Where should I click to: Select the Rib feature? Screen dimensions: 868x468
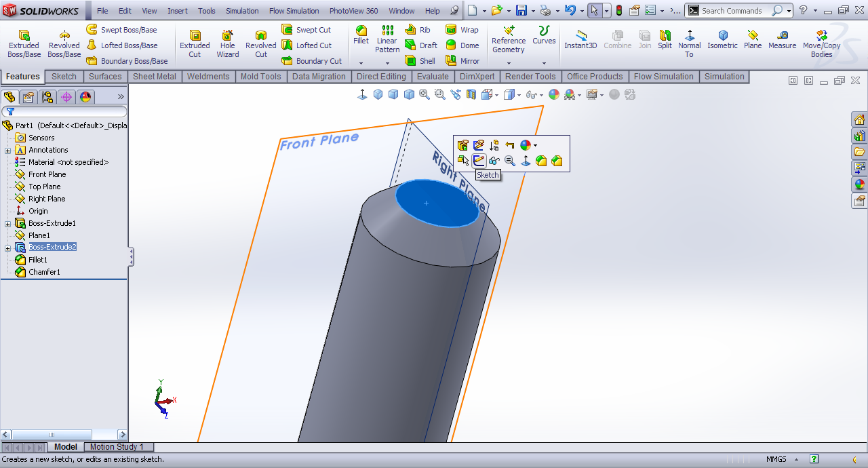(x=418, y=30)
